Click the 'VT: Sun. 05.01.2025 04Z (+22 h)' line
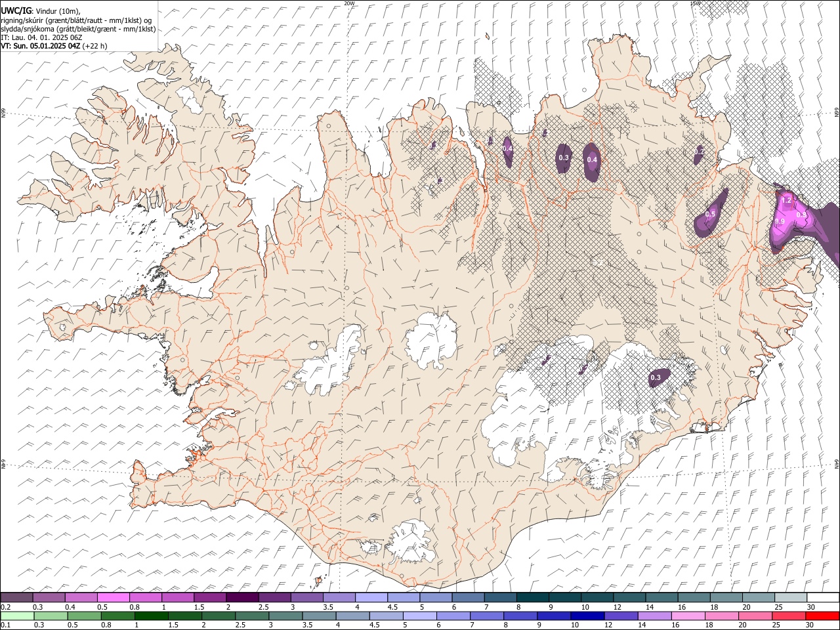The image size is (840, 630). tap(54, 46)
